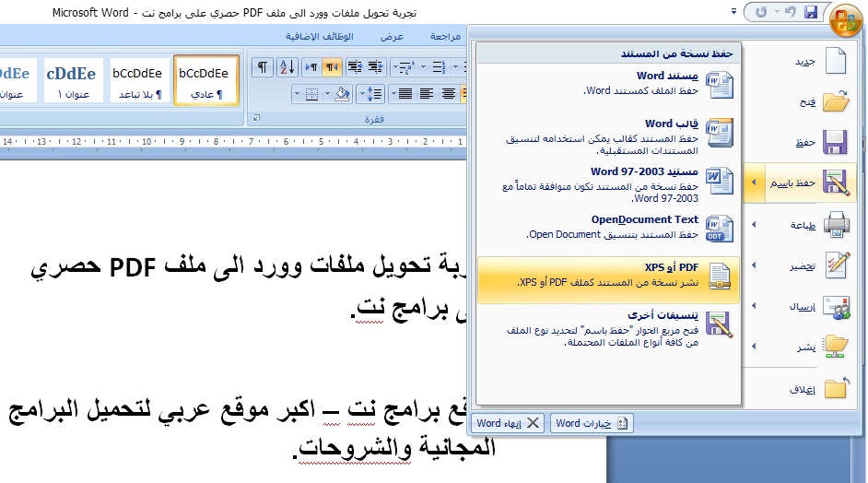Apply the عادي (Normal) style
This screenshot has width=868, height=483.
coord(205,80)
